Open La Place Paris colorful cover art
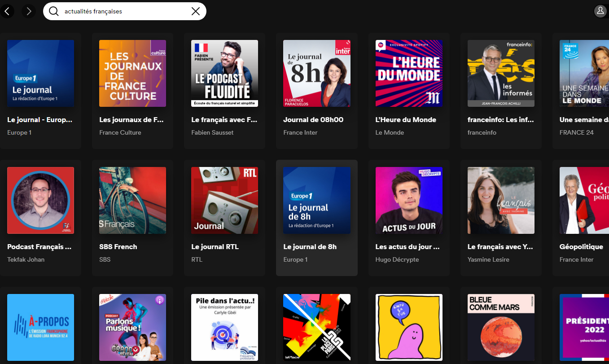This screenshot has height=364, width=609. point(317,328)
